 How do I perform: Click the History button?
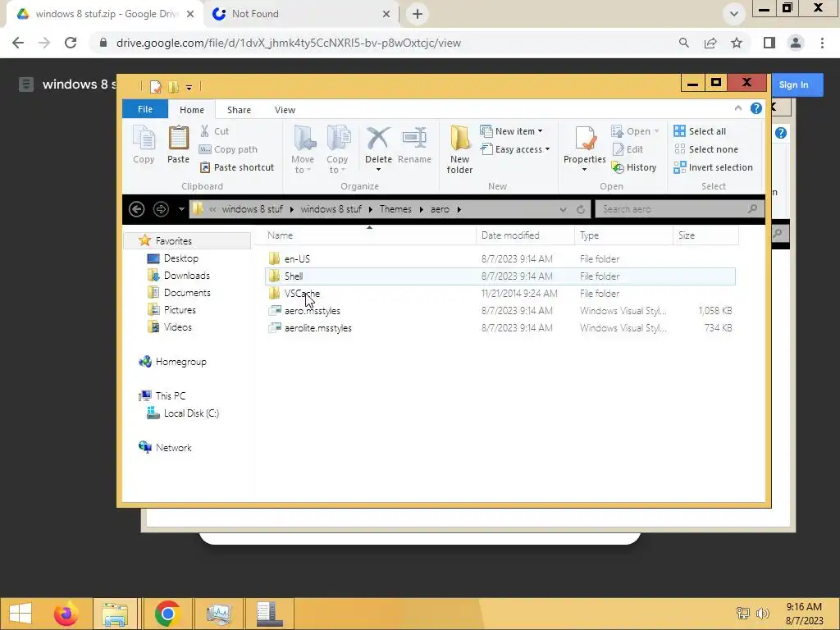pos(634,167)
